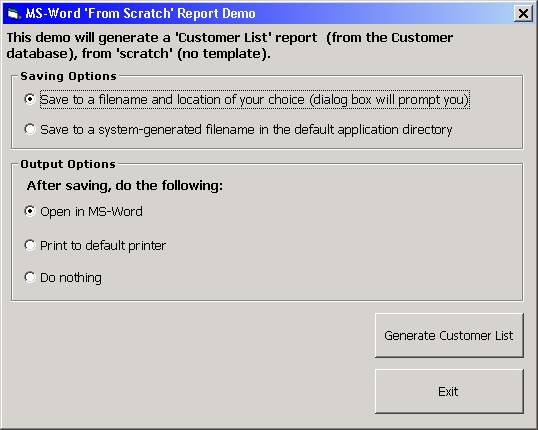This screenshot has height=430, width=538.
Task: Click the Output Options group heading
Action: [x=68, y=164]
